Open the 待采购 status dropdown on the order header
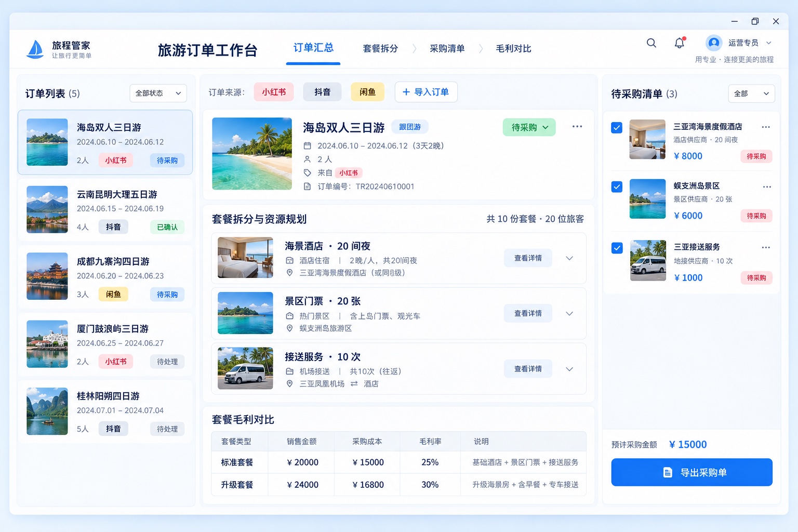 [x=529, y=127]
